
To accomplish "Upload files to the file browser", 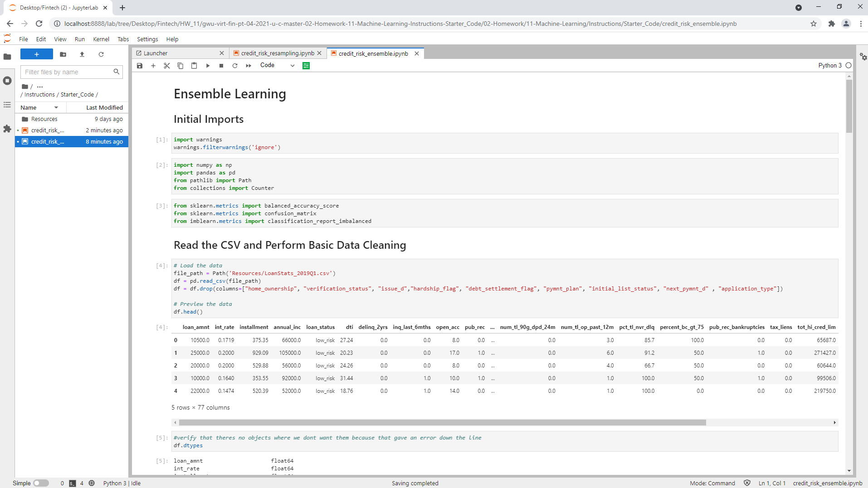I will pyautogui.click(x=82, y=54).
